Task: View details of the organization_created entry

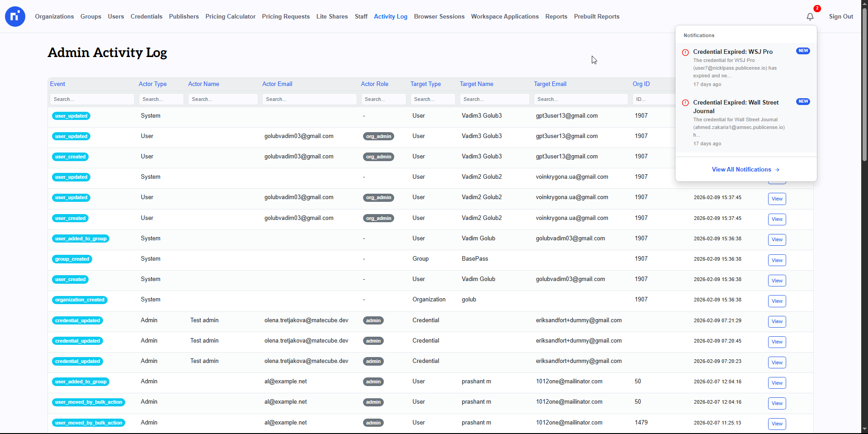Action: pos(777,301)
